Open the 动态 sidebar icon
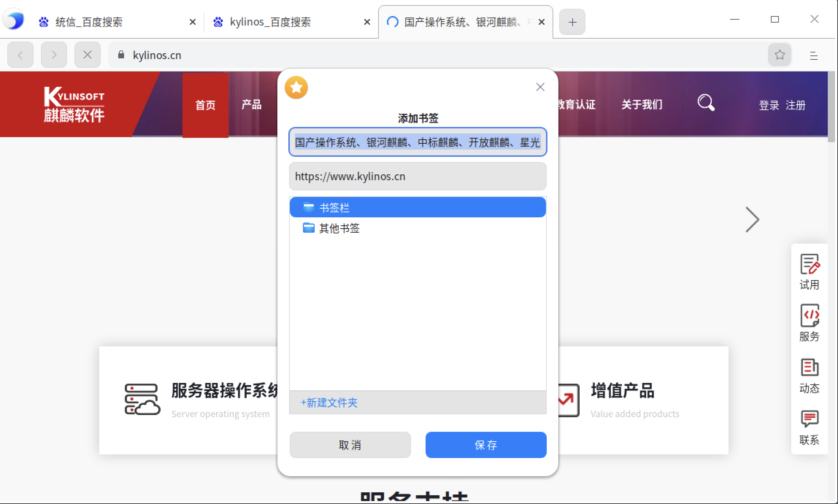Screen dimensions: 838x504 click(x=810, y=376)
